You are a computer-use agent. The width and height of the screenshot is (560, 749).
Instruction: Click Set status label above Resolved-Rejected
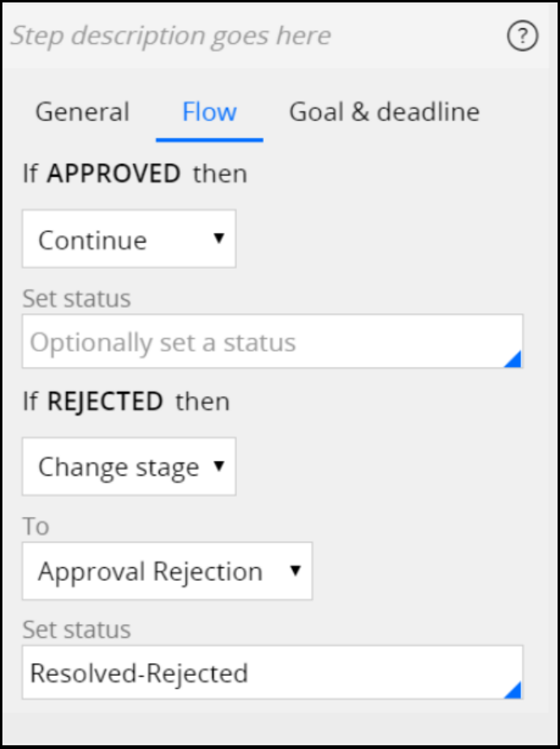76,630
